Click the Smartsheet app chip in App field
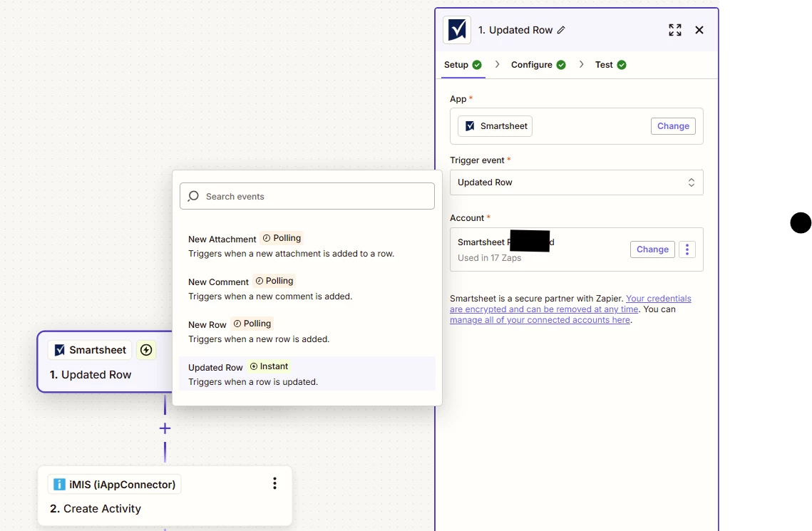This screenshot has height=531, width=812. pyautogui.click(x=495, y=125)
